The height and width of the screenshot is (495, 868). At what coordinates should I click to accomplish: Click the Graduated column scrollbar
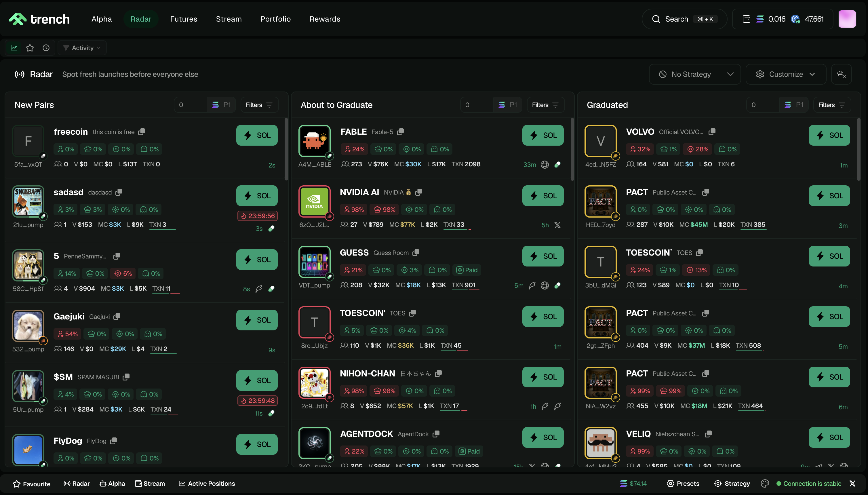click(x=859, y=149)
